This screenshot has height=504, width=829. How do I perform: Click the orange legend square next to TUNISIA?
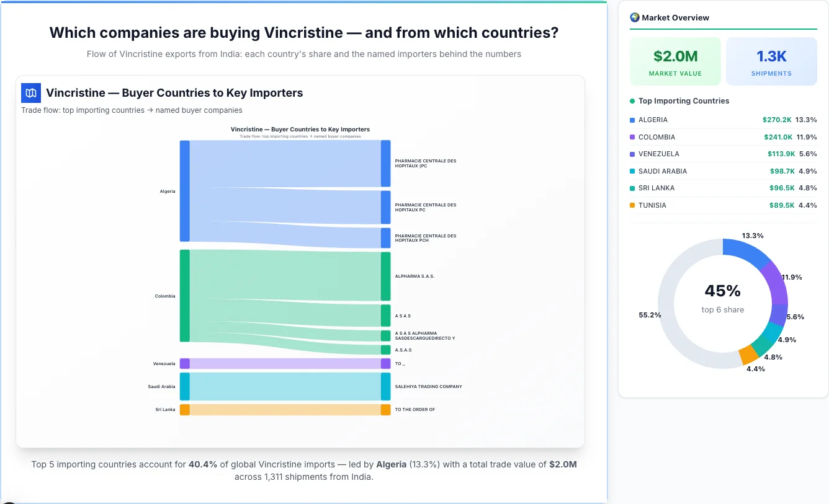[x=632, y=205]
